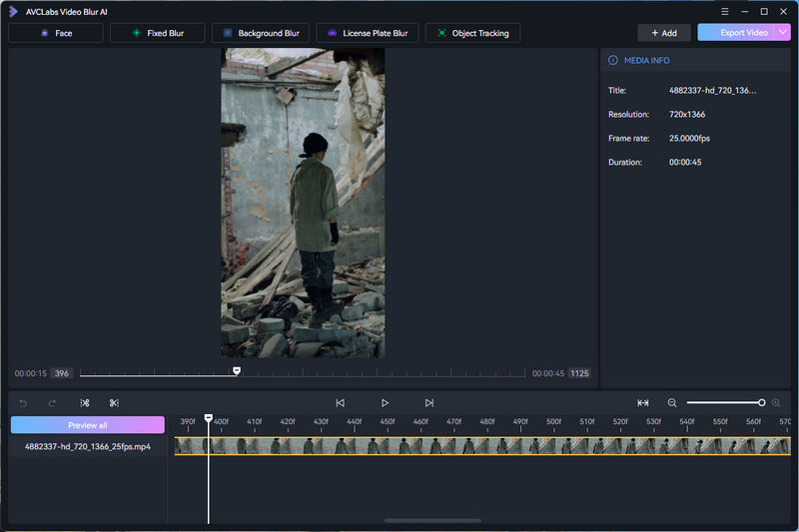Switch to Background Blur mode
Screen dimensions: 799x532
pyautogui.click(x=260, y=33)
